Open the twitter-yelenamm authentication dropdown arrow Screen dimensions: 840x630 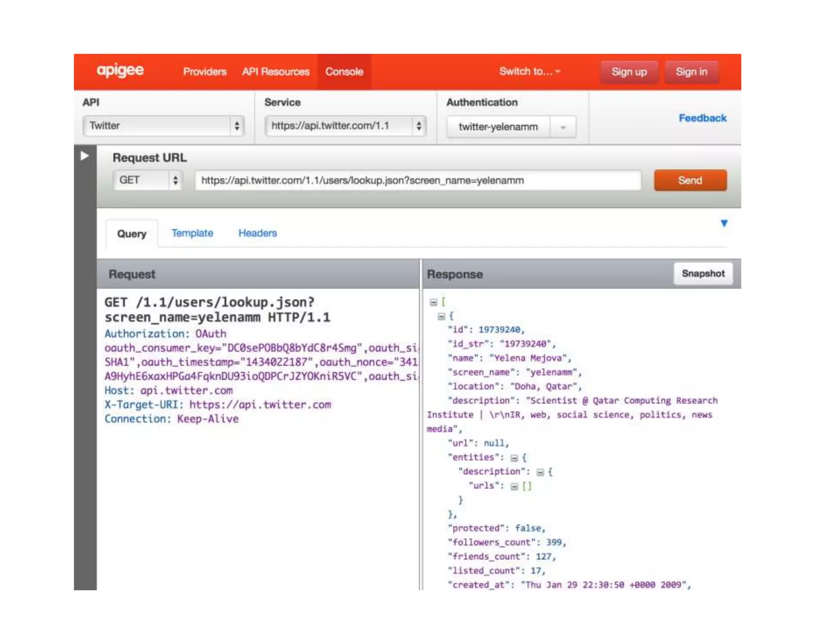(x=563, y=127)
